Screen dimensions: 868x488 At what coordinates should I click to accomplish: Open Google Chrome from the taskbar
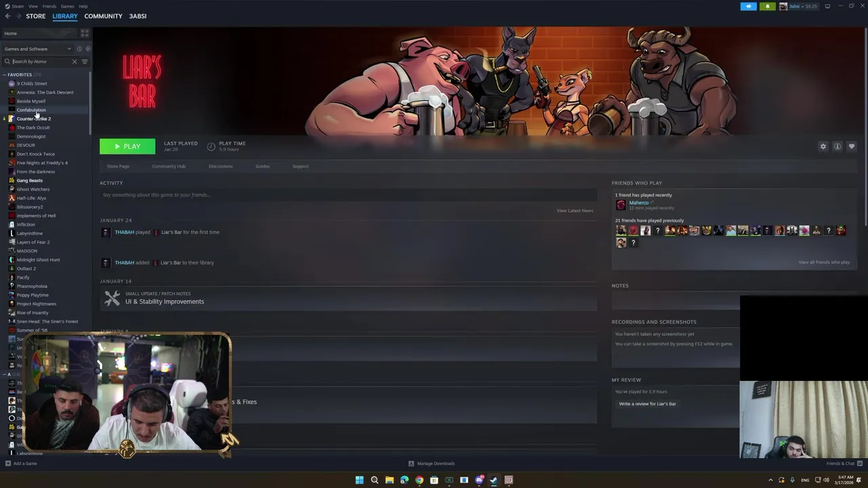click(x=419, y=480)
